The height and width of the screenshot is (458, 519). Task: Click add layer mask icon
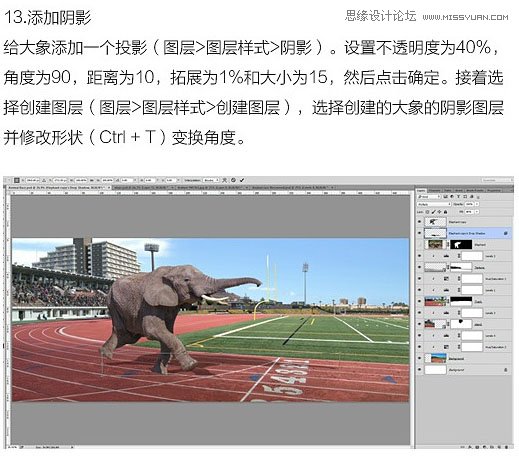pyautogui.click(x=477, y=447)
